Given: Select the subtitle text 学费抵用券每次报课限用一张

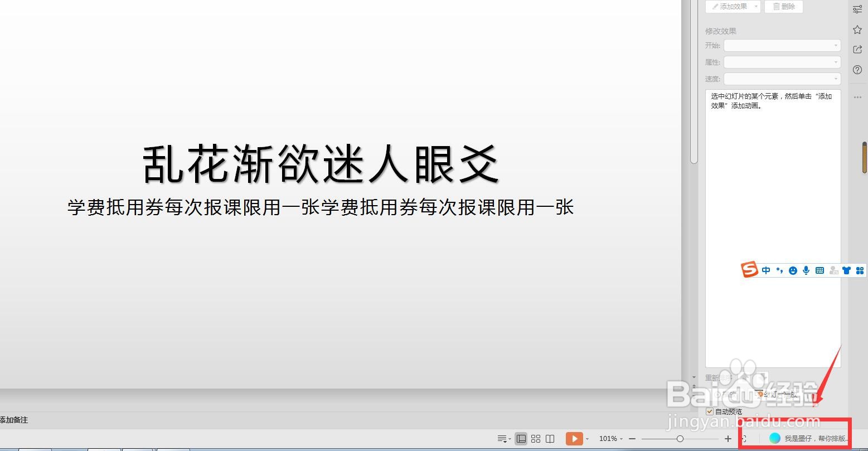Looking at the screenshot, I should point(321,207).
